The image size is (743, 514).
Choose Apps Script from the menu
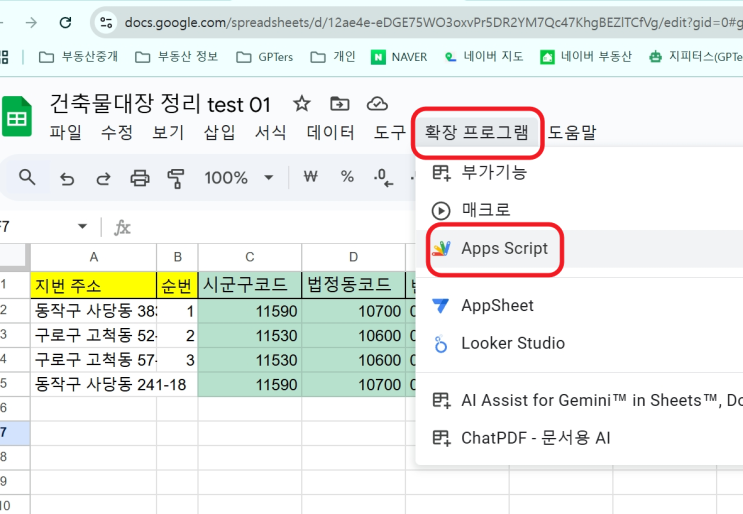(x=504, y=248)
